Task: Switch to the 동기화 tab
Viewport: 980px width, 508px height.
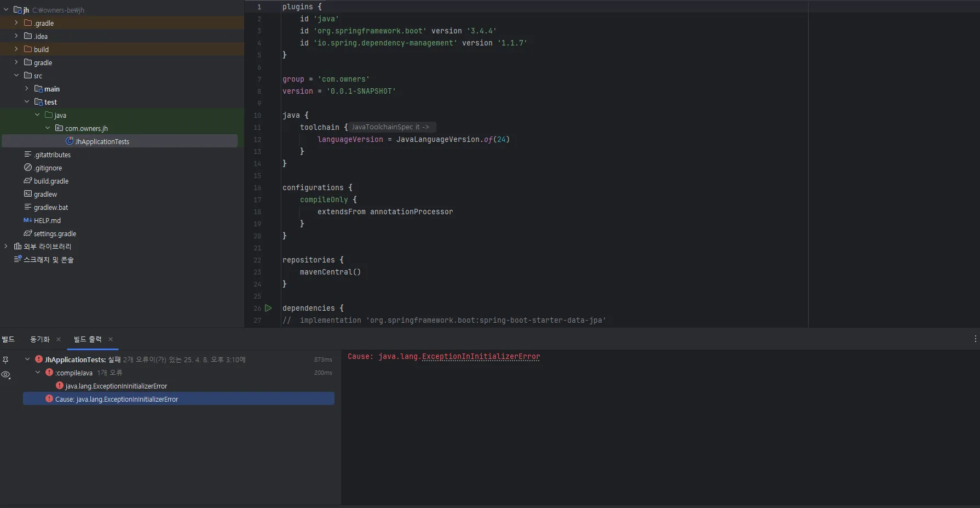Action: pos(39,339)
